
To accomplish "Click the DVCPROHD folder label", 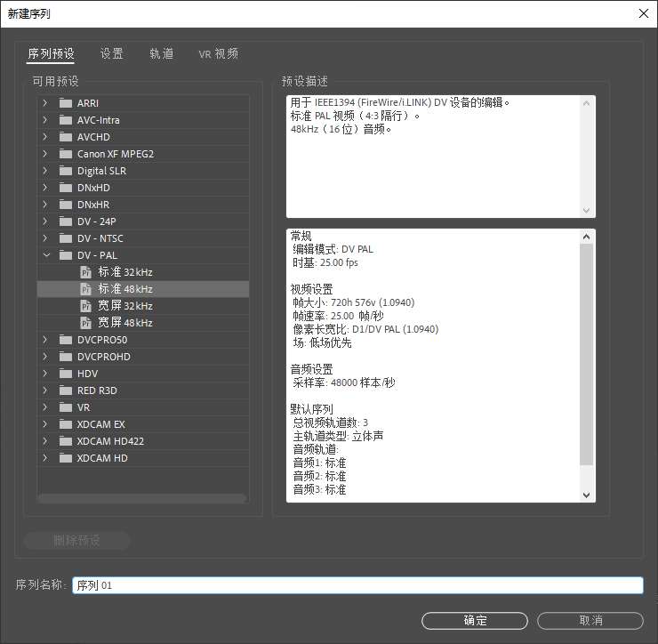I will (x=104, y=357).
